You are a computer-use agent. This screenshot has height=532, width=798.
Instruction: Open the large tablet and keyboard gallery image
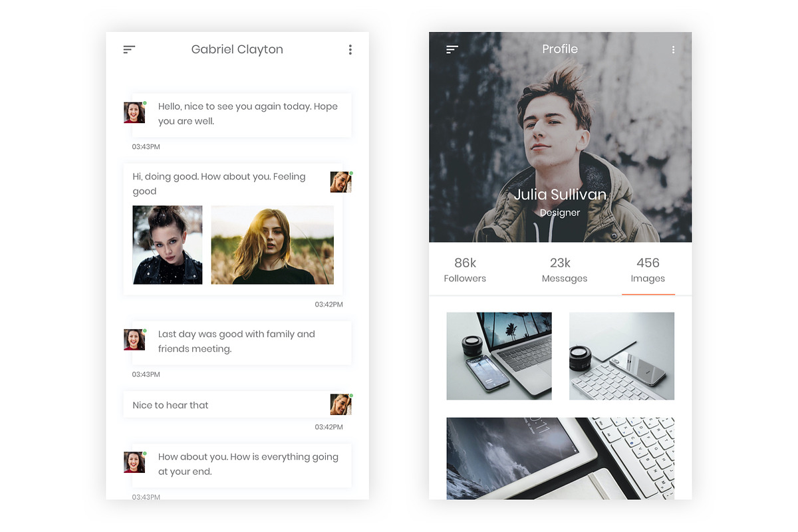[x=560, y=458]
